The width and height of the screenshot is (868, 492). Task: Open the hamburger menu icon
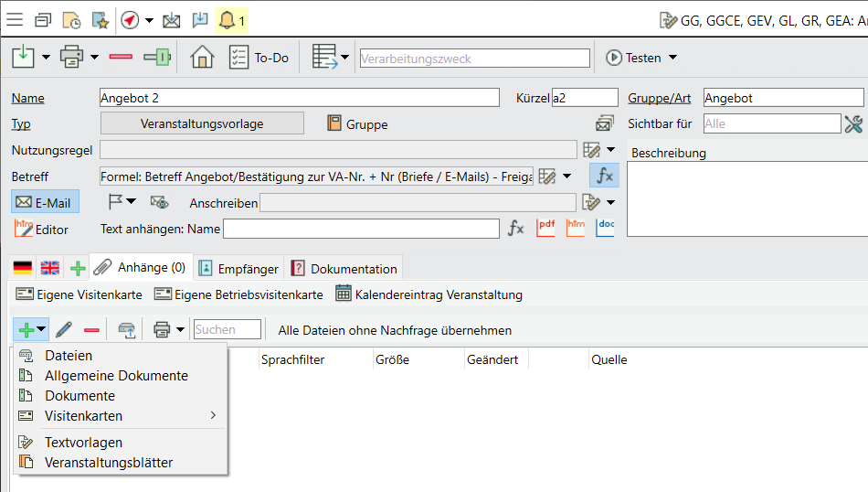click(x=16, y=19)
